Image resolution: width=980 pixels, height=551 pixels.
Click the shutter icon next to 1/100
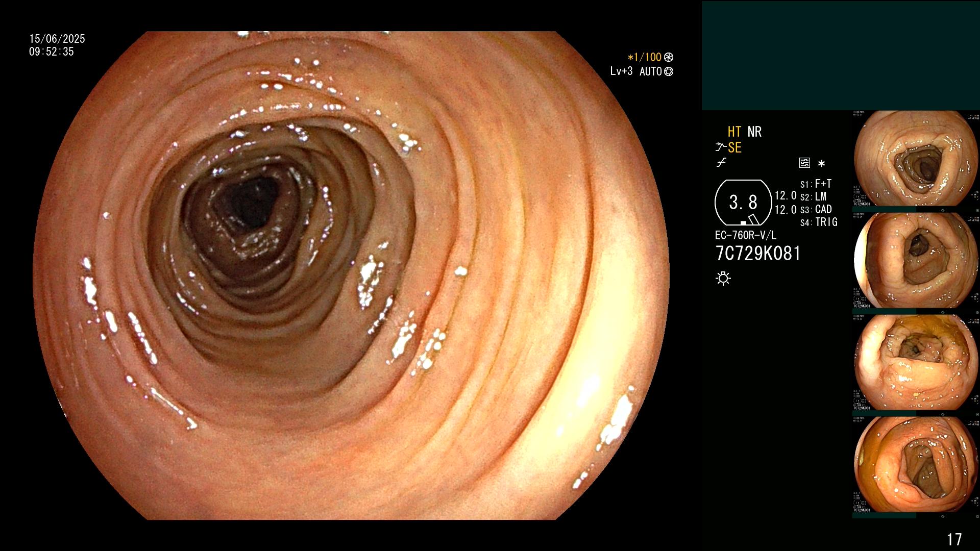click(669, 58)
